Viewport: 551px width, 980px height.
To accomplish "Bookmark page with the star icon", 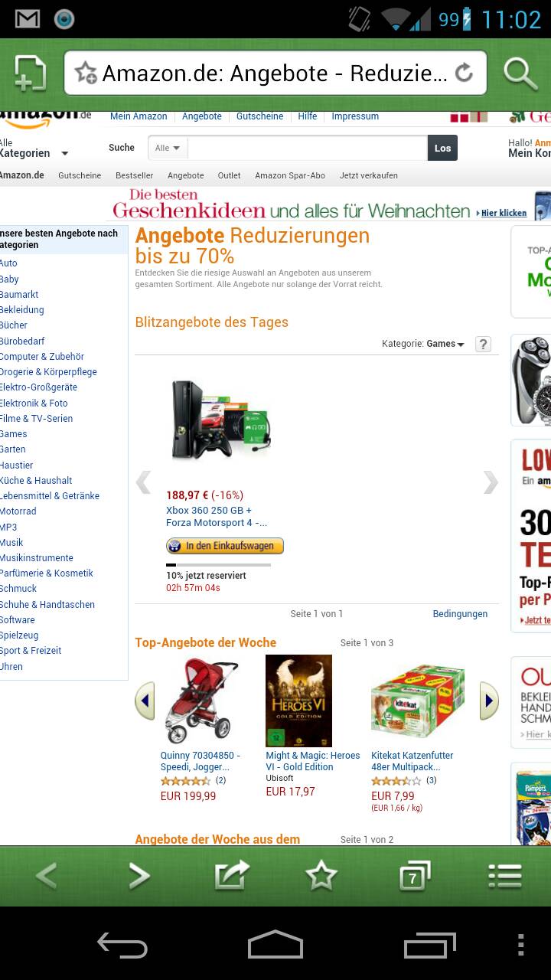I will pos(321,875).
